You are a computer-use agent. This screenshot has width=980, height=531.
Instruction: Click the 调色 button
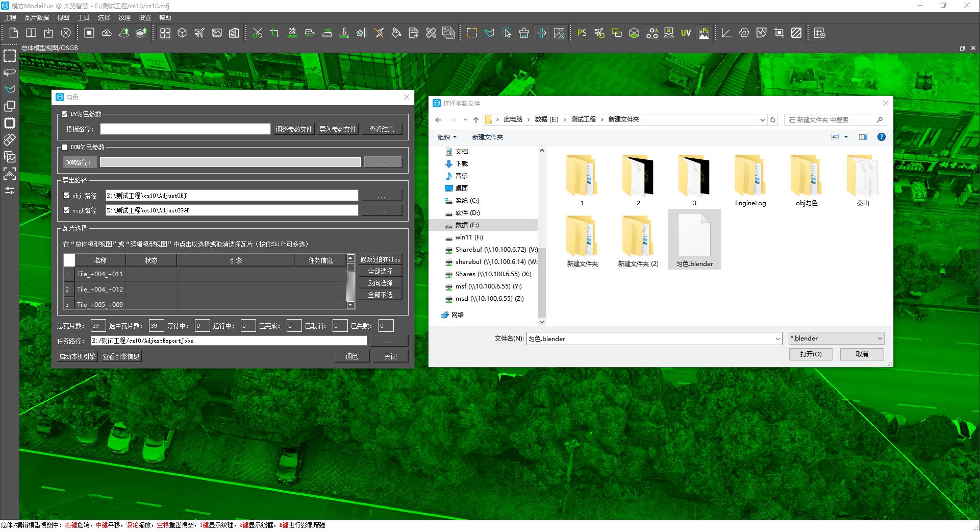(x=351, y=356)
